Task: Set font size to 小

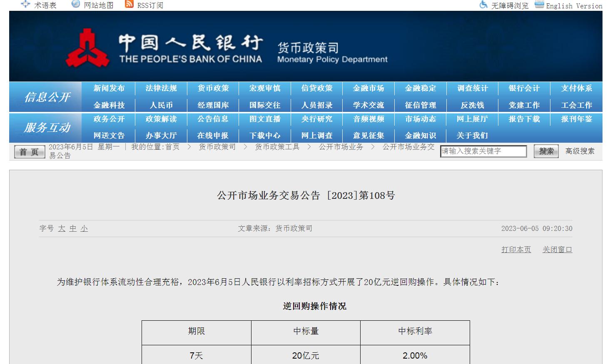Action: (x=84, y=228)
